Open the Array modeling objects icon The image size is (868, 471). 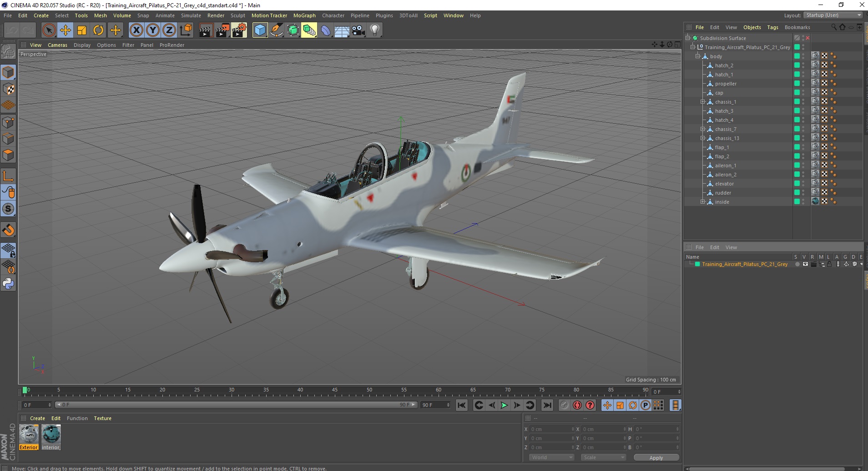pos(309,30)
